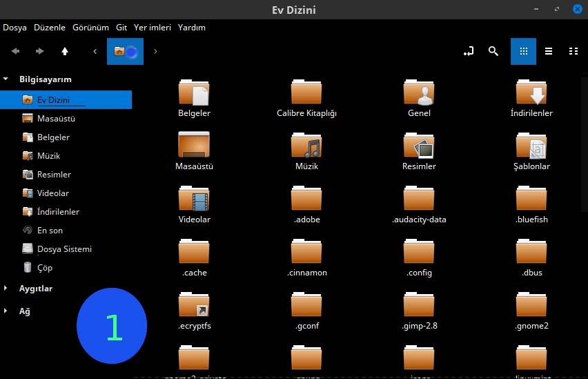
Task: Select the Masaüstü folder icon in grid
Action: (x=194, y=145)
